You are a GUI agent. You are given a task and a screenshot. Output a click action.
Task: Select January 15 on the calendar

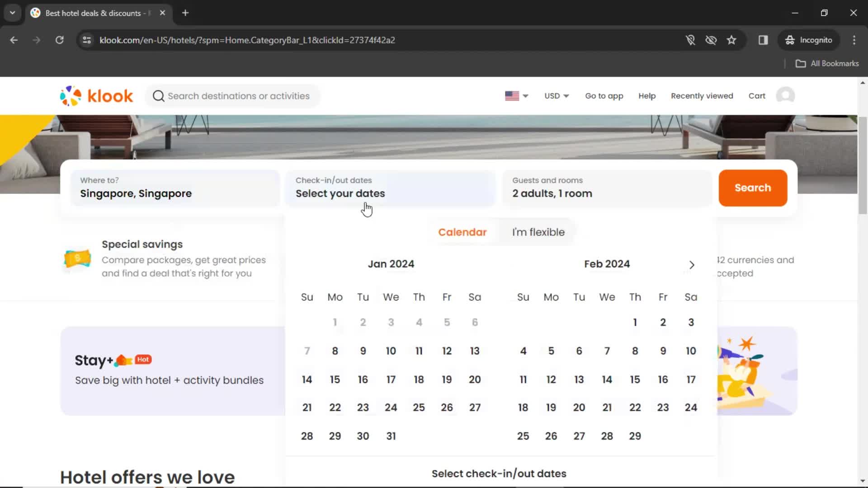tap(335, 380)
